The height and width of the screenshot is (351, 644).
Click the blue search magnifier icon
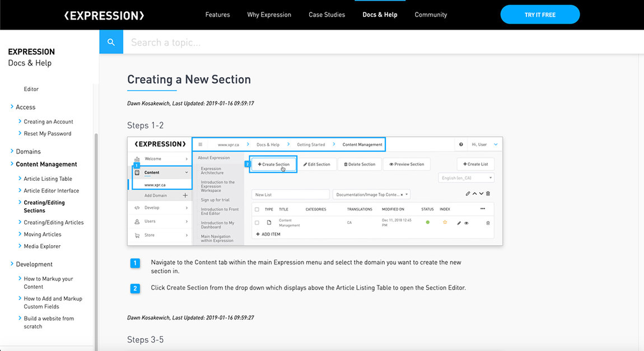111,41
